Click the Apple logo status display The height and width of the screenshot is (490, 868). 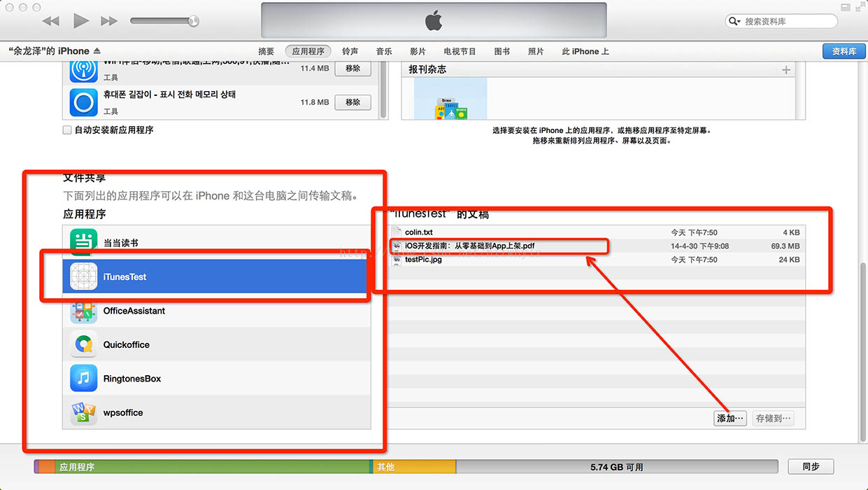pyautogui.click(x=434, y=21)
